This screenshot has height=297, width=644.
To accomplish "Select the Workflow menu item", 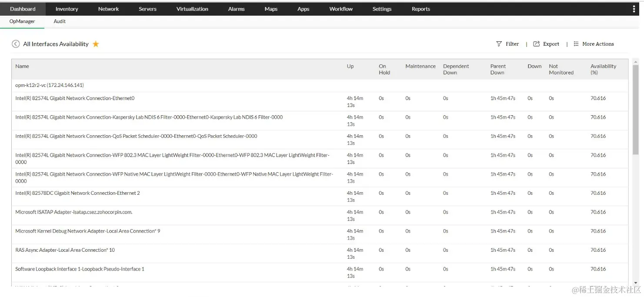I will [340, 8].
